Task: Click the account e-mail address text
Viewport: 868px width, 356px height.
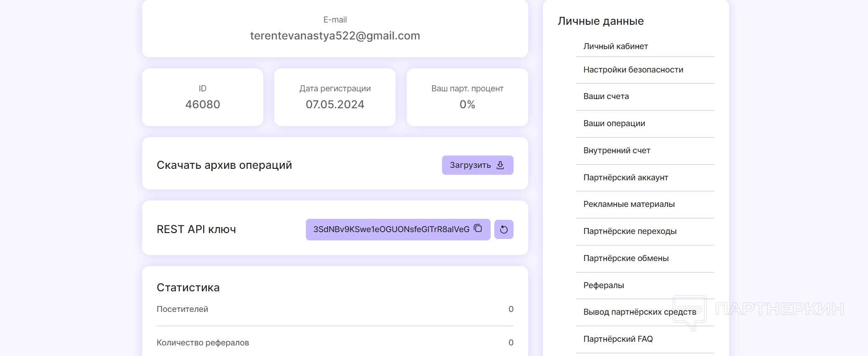Action: click(x=335, y=36)
